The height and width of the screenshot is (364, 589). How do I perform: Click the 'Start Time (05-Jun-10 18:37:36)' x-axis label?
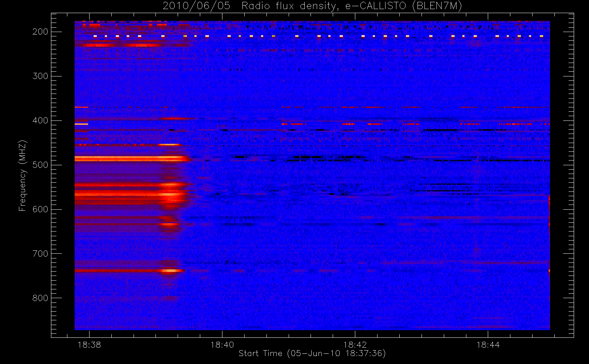(x=312, y=353)
